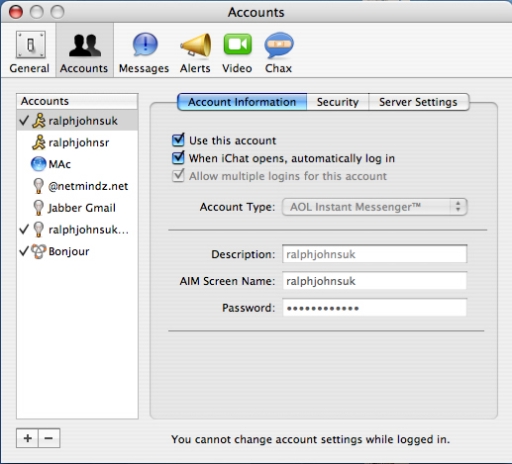
Task: Open the Account Type dropdown
Action: (375, 207)
